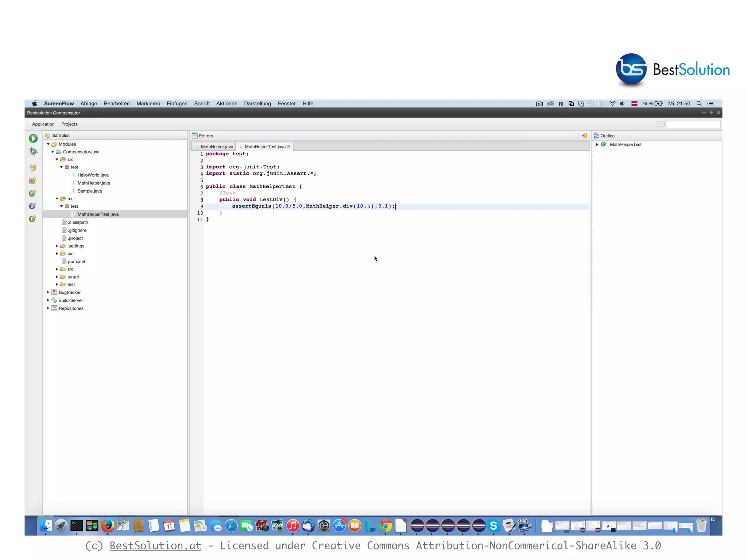Click the New Interface icon
The image size is (747, 560).
pyautogui.click(x=33, y=206)
